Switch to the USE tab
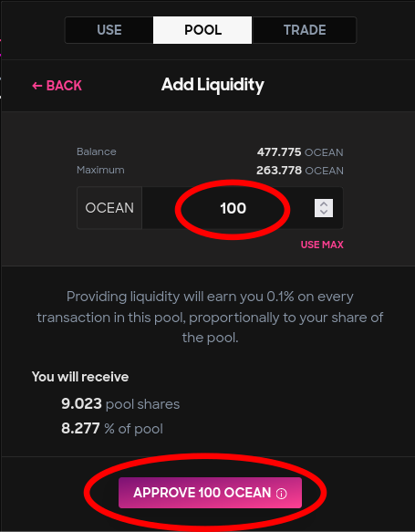The height and width of the screenshot is (532, 415). [109, 30]
